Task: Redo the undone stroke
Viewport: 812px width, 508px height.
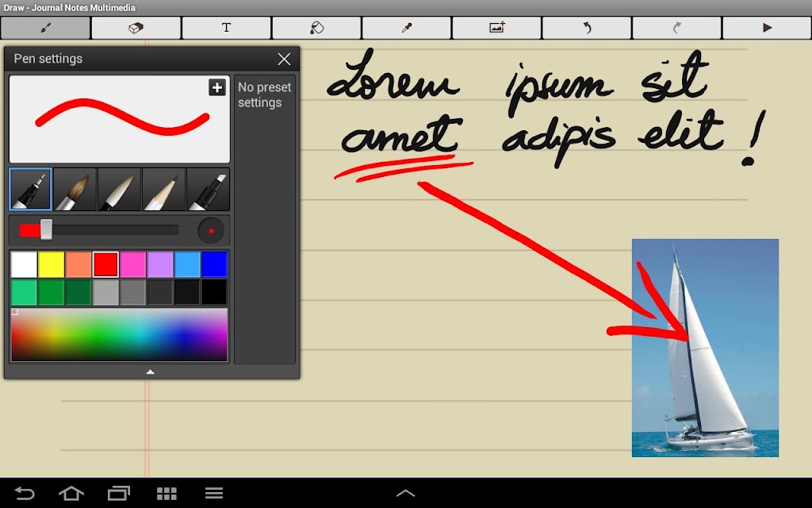Action: pyautogui.click(x=677, y=28)
